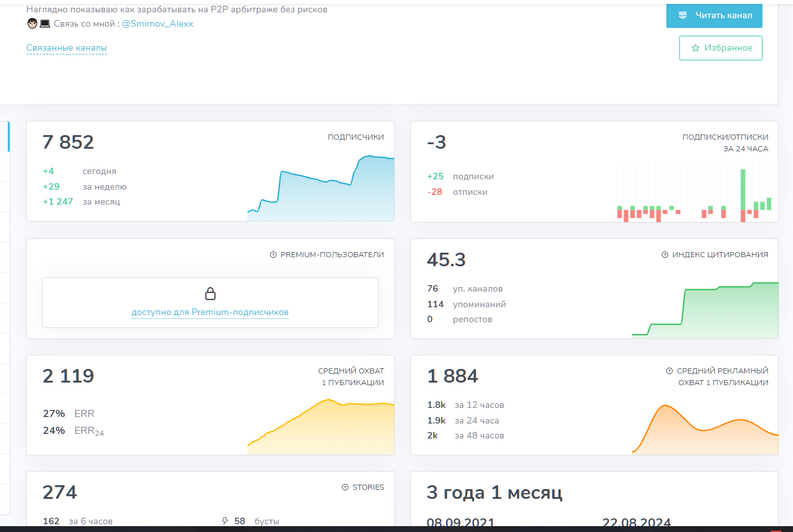Image resolution: width=793 pixels, height=532 pixels.
Task: Click the lightning boost icon near бусты
Action: click(225, 521)
